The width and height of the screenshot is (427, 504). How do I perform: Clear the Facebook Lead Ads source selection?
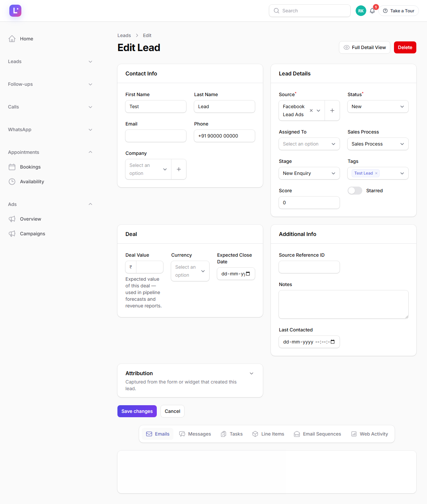coord(311,110)
